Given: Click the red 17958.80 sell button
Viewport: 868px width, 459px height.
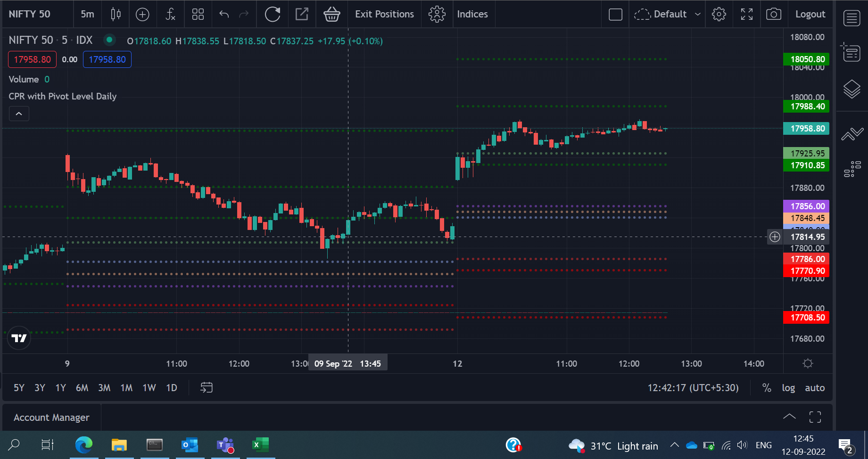Looking at the screenshot, I should 32,59.
